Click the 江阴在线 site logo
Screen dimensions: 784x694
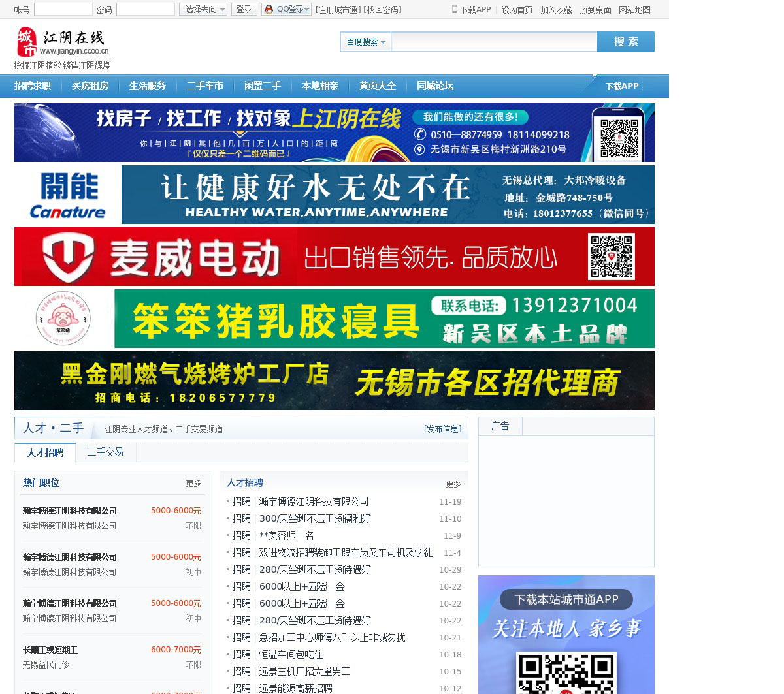63,42
